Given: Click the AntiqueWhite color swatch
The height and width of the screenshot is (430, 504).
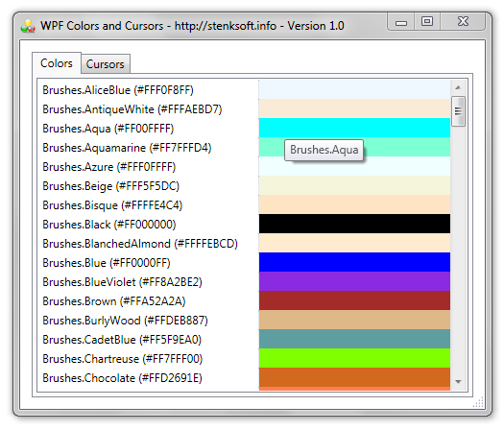Looking at the screenshot, I should [x=354, y=108].
